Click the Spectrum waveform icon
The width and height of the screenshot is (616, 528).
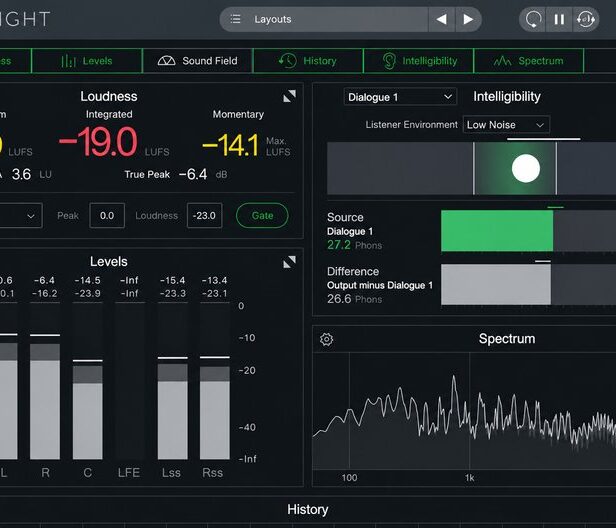(x=502, y=61)
